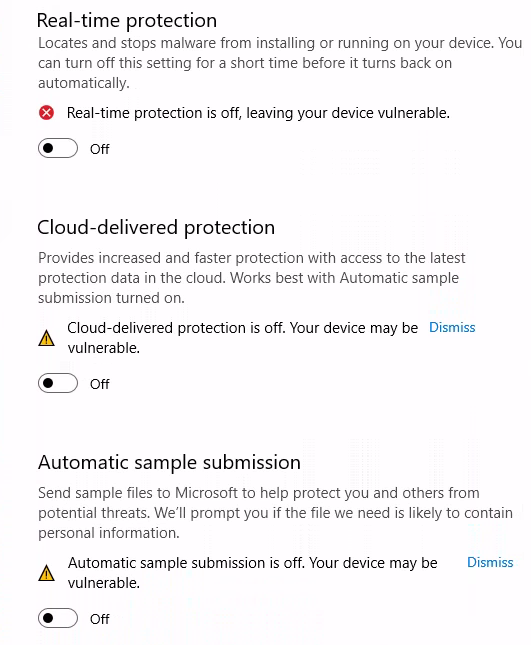Viewport: 531px width, 645px height.
Task: Click the Real-time protection heading
Action: point(127,21)
